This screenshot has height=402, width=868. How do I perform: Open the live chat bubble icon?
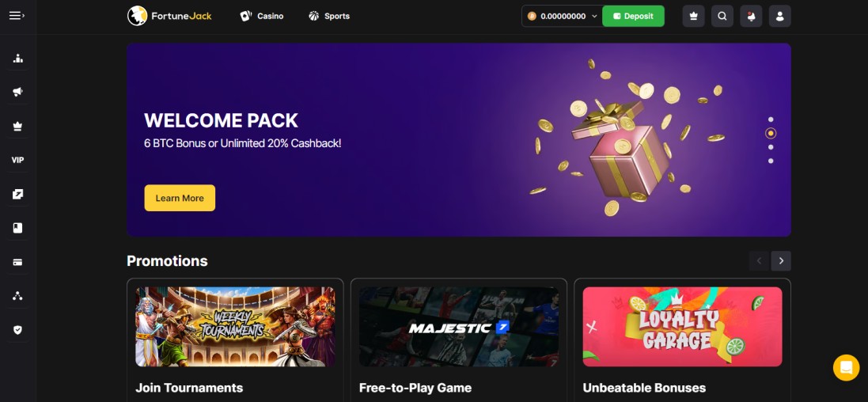tap(846, 368)
